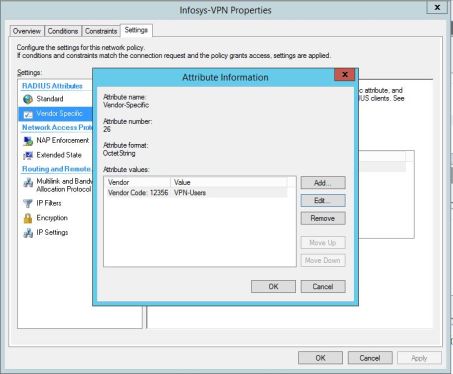Click the IP Settings network icon

click(x=28, y=233)
